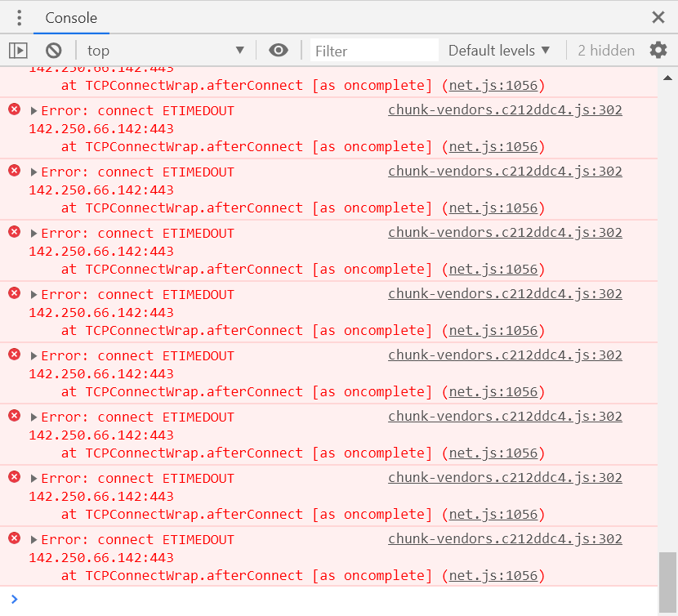Open chunk-vendors.c212ddc4.js:302 link in the last error

tap(505, 538)
